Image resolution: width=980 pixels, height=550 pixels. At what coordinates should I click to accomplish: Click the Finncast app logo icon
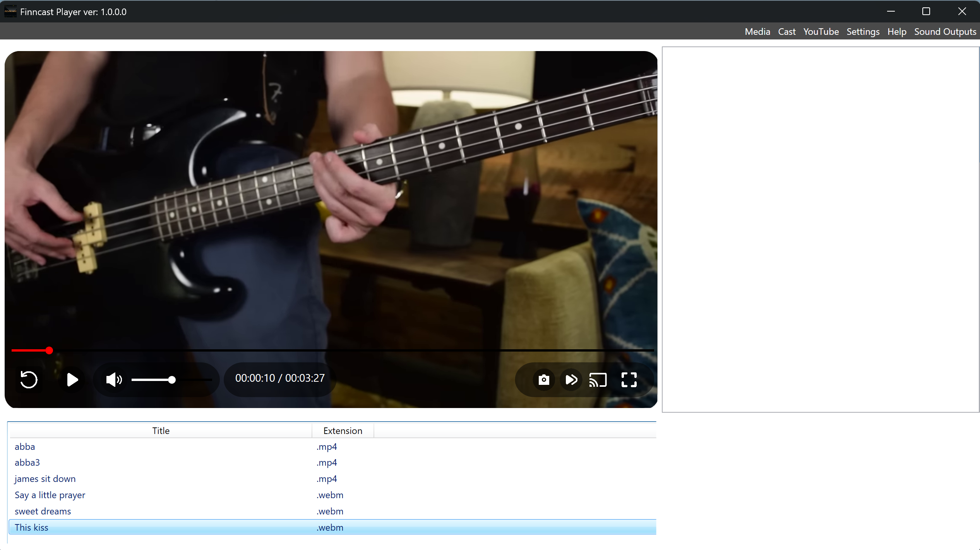[x=10, y=12]
